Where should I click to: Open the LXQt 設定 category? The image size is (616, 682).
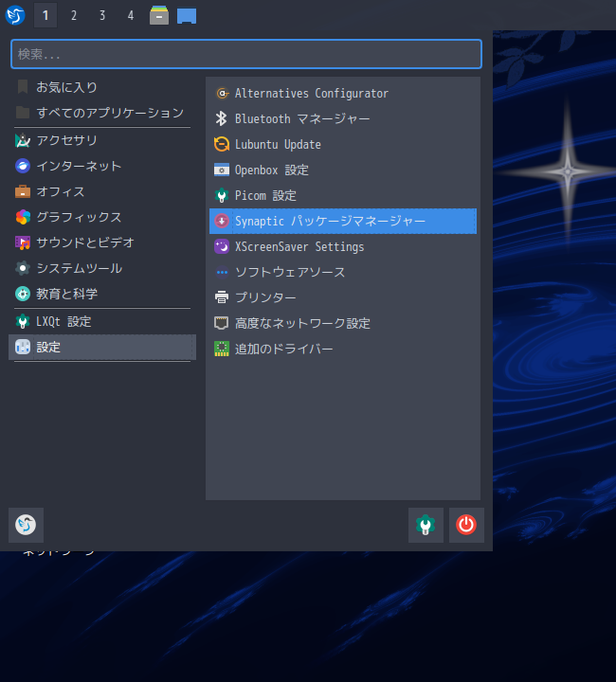tap(102, 321)
